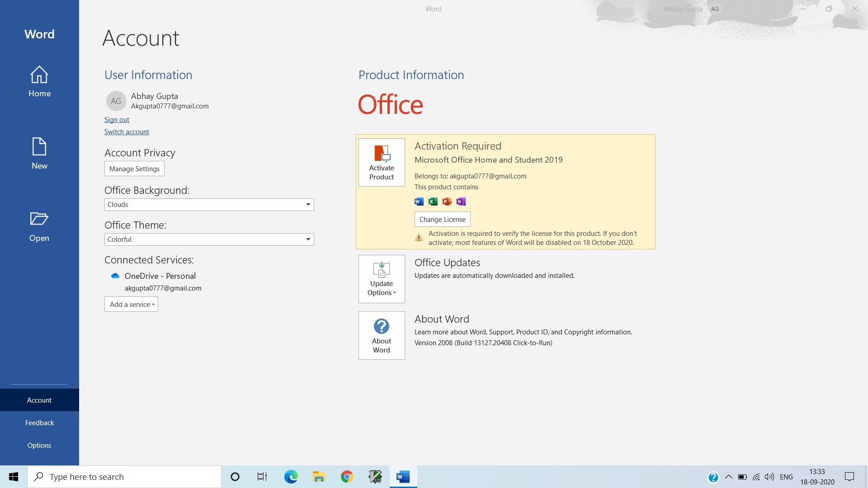Click the Switch account link
This screenshot has width=868, height=488.
pyautogui.click(x=127, y=132)
